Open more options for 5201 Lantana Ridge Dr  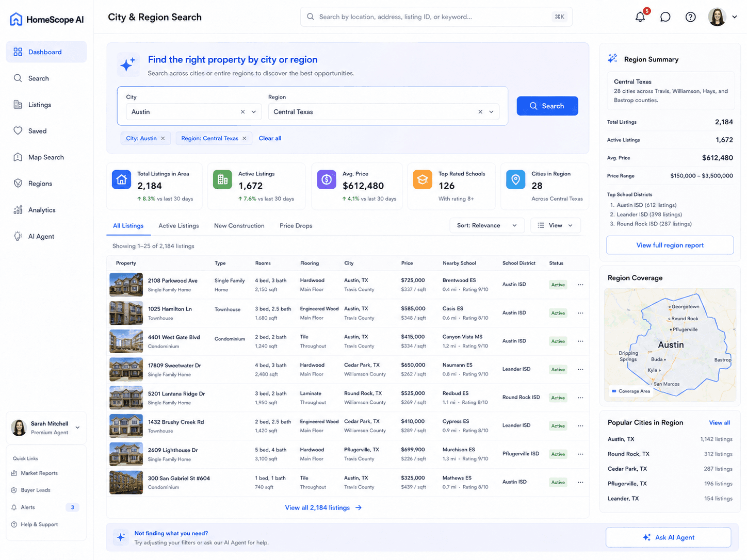(x=580, y=398)
